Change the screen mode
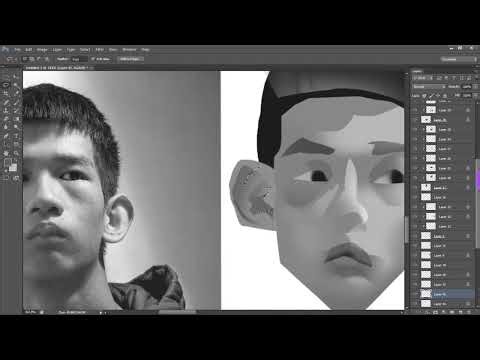 [x=16, y=178]
